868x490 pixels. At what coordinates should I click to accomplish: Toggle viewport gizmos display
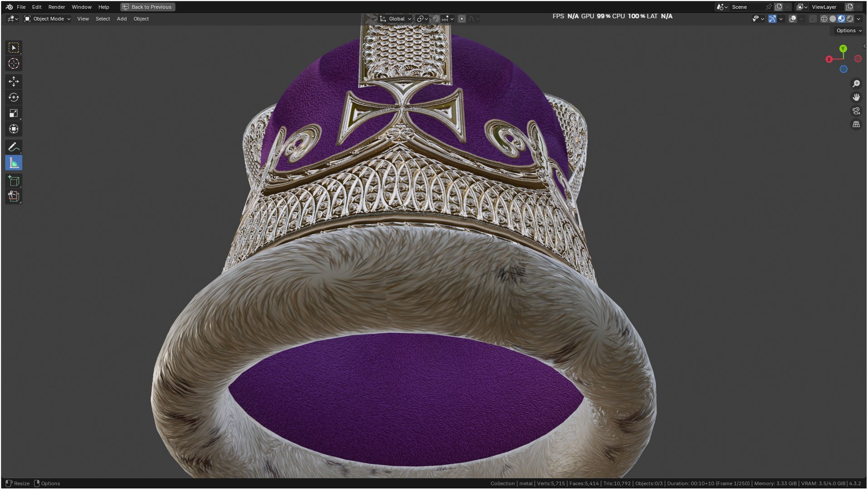[x=772, y=19]
